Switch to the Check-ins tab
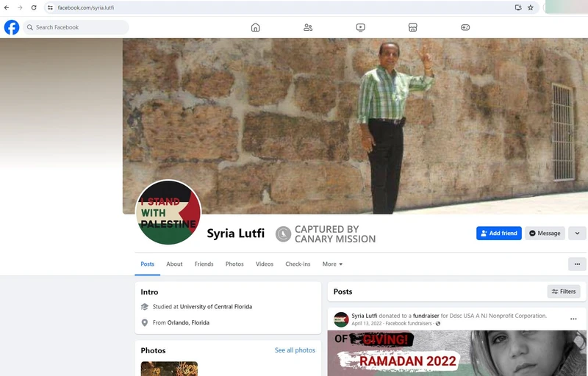The width and height of the screenshot is (588, 376). point(298,264)
